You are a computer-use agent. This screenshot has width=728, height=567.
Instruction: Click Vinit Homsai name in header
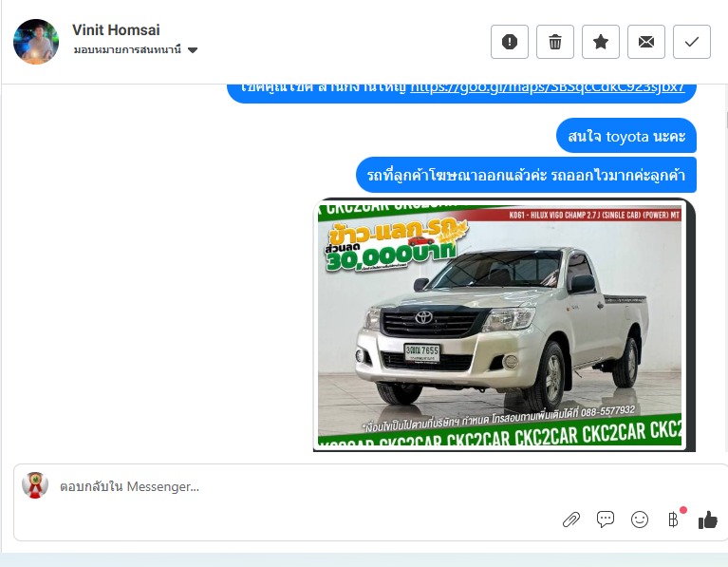(x=116, y=29)
